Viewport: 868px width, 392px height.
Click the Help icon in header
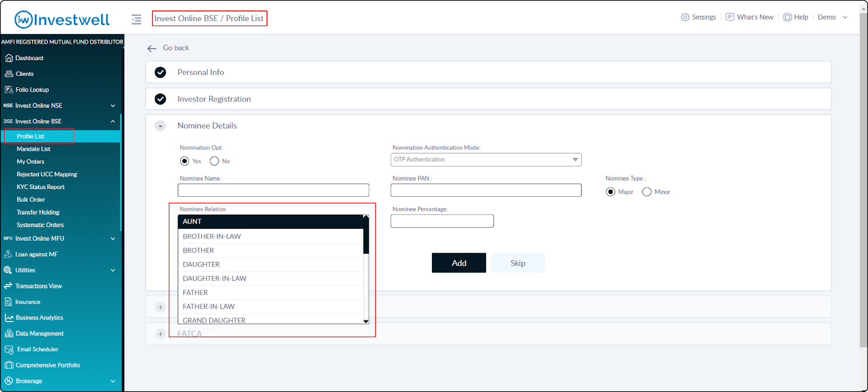787,17
